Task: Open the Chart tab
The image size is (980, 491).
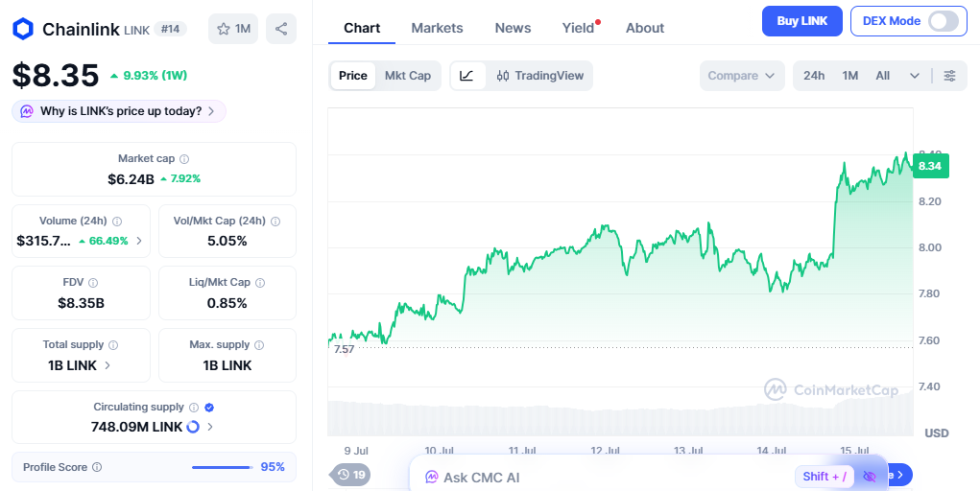Action: click(x=362, y=28)
